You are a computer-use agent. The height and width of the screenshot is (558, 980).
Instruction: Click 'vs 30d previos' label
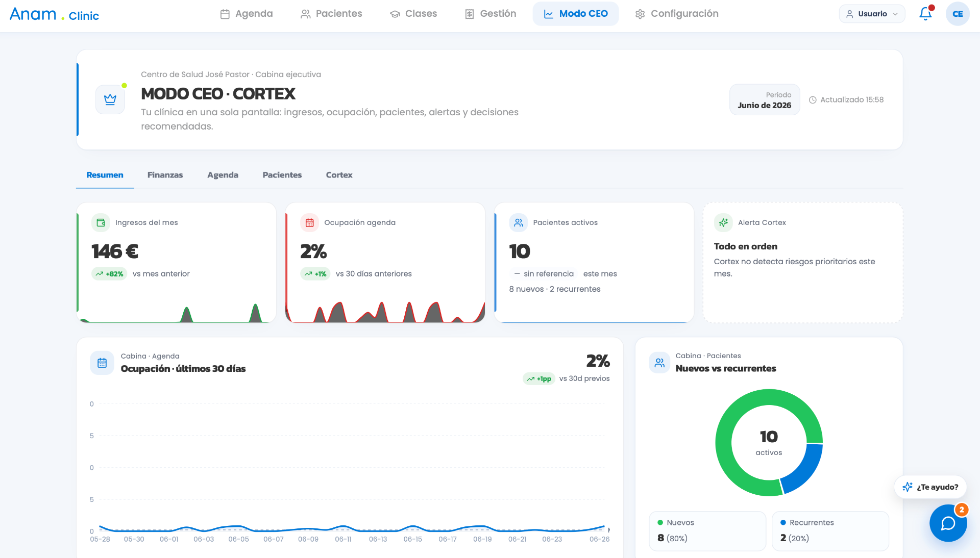pos(584,378)
